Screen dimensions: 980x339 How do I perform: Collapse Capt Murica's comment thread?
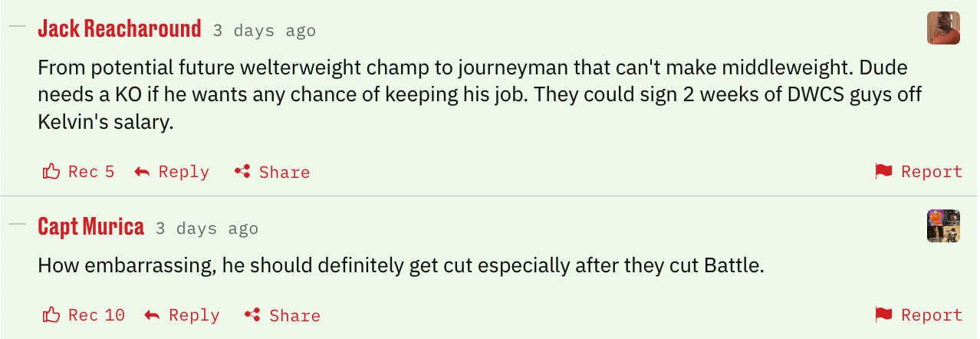(x=17, y=225)
